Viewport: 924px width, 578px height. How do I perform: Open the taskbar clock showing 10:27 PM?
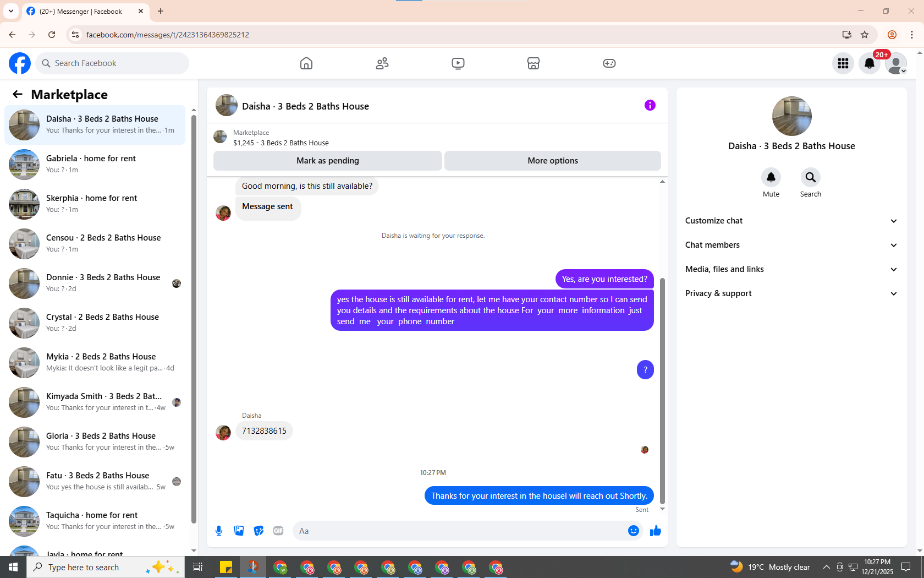coord(877,567)
